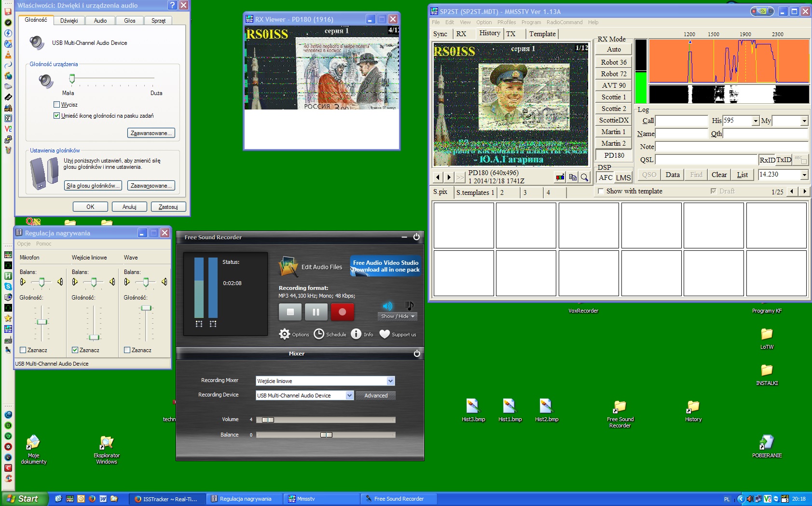Open Free Sound Recorder Options gear
This screenshot has height=506, width=812.
[x=285, y=334]
